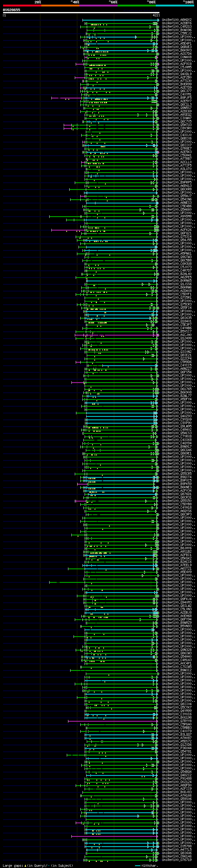Click the UniRef100_A5DFY4 label
Screen dimensions: 197x868
pos(177,399)
